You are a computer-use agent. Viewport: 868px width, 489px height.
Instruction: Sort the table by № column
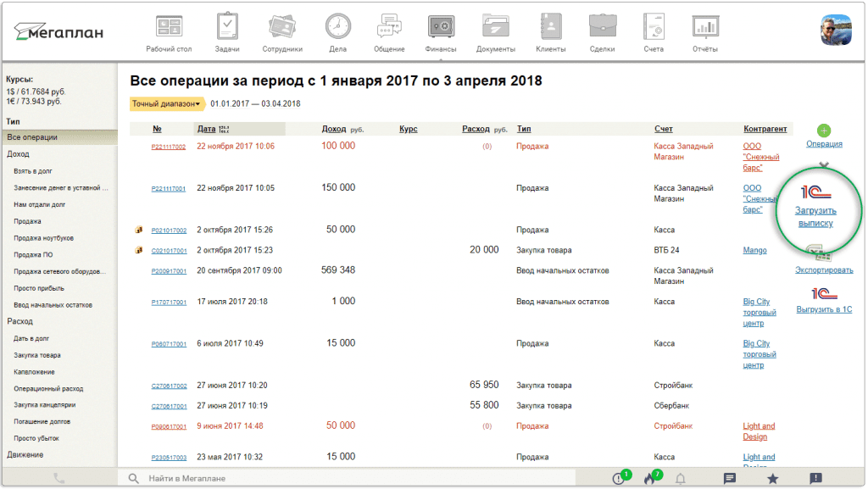pyautogui.click(x=157, y=129)
